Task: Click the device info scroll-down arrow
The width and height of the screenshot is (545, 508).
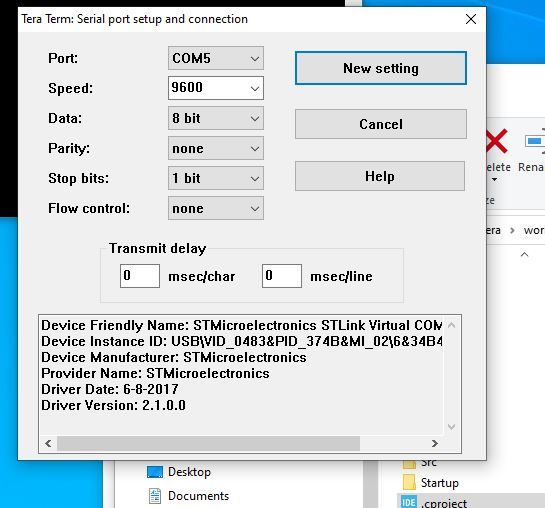Action: point(452,427)
